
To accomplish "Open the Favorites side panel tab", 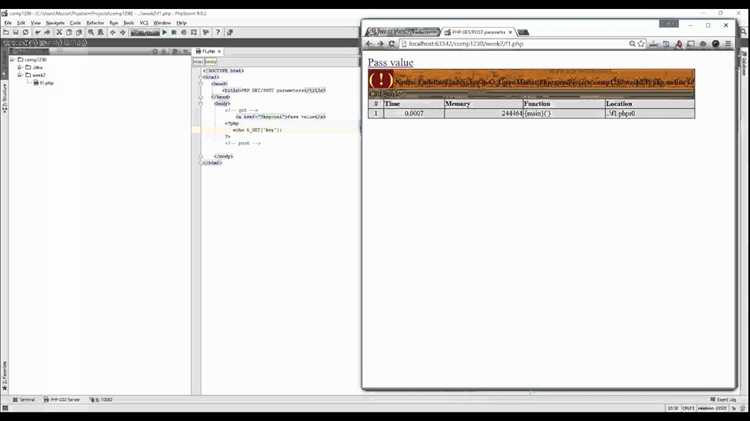I will (x=5, y=375).
